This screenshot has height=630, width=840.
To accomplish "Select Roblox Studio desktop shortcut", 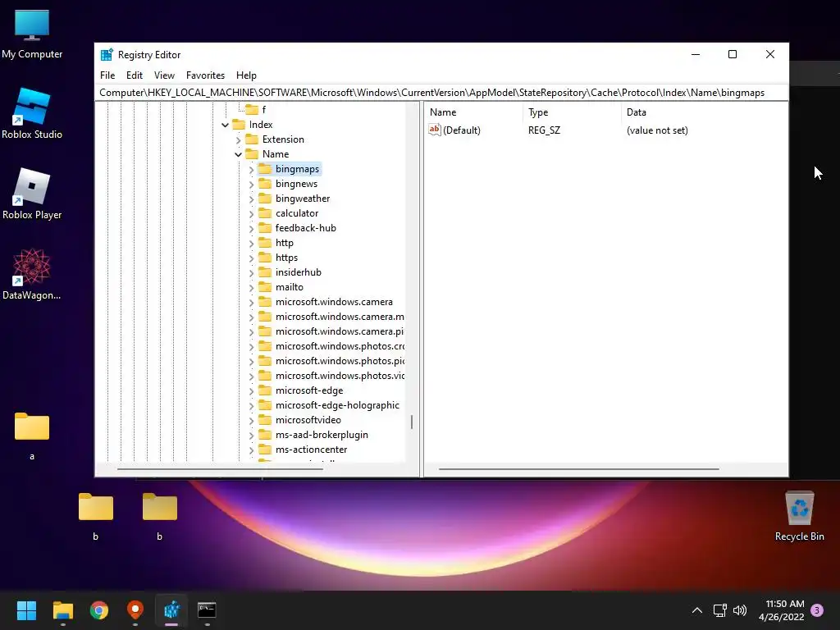I will [32, 113].
